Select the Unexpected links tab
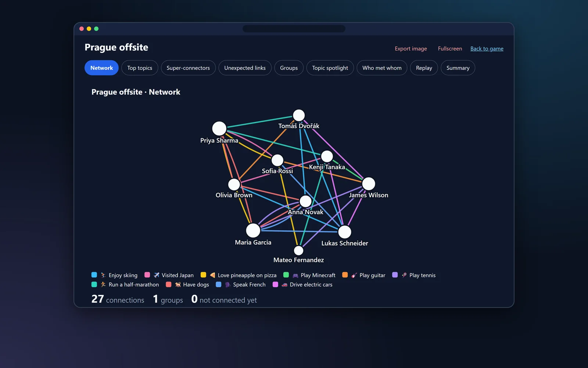 pyautogui.click(x=245, y=68)
